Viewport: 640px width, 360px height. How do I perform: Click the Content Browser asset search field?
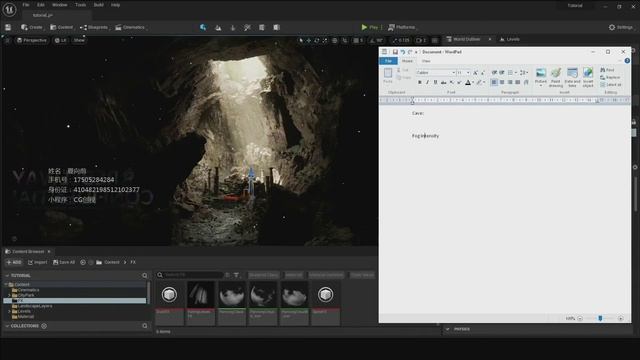[x=190, y=275]
